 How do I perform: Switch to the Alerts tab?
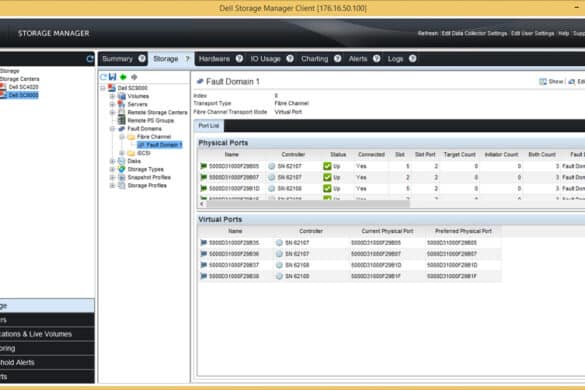(x=358, y=59)
